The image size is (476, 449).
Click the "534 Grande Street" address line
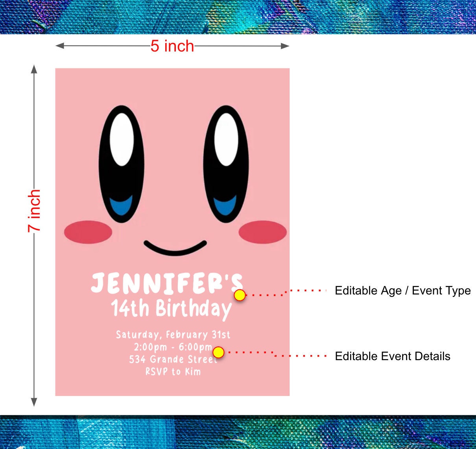173,359
